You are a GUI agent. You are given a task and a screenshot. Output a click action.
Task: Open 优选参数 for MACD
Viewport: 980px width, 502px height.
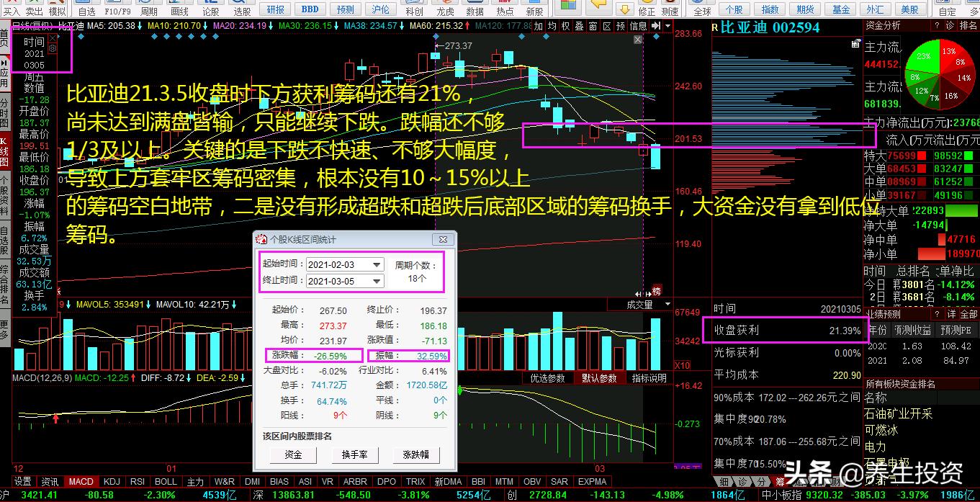(x=548, y=377)
